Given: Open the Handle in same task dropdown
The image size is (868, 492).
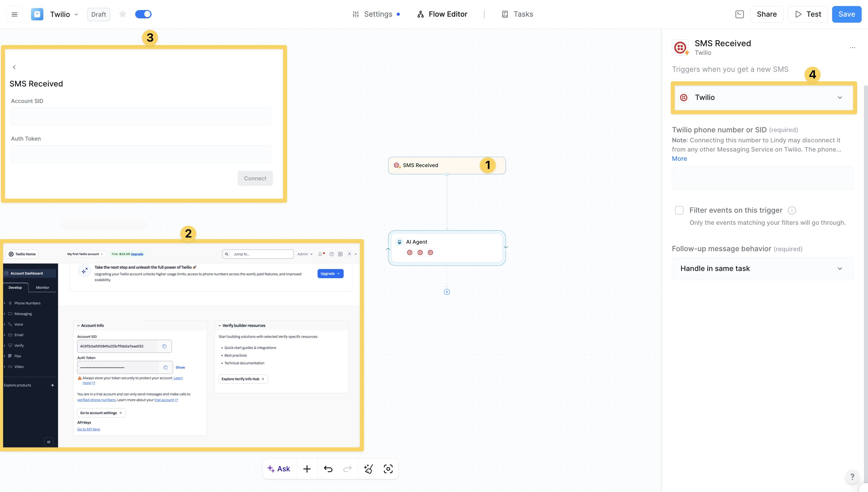Looking at the screenshot, I should (x=762, y=269).
